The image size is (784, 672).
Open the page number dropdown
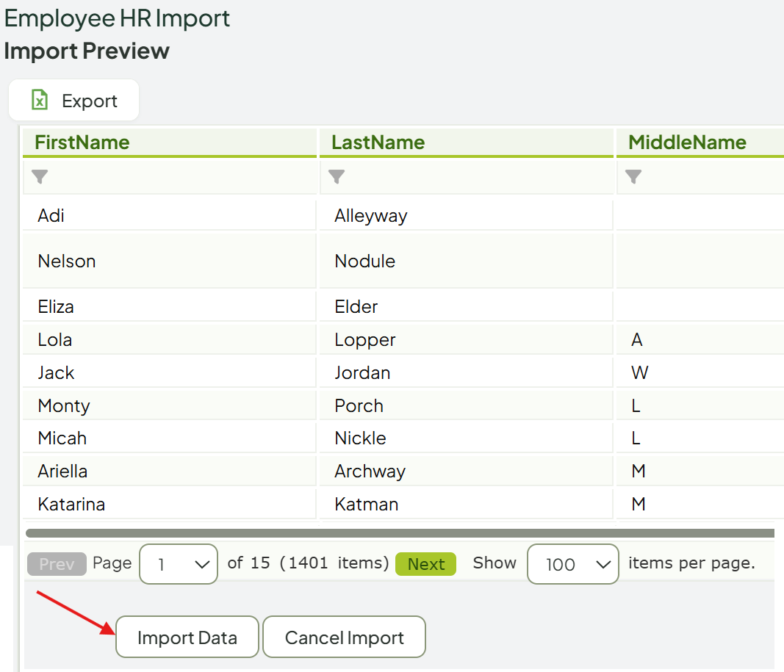coord(179,564)
